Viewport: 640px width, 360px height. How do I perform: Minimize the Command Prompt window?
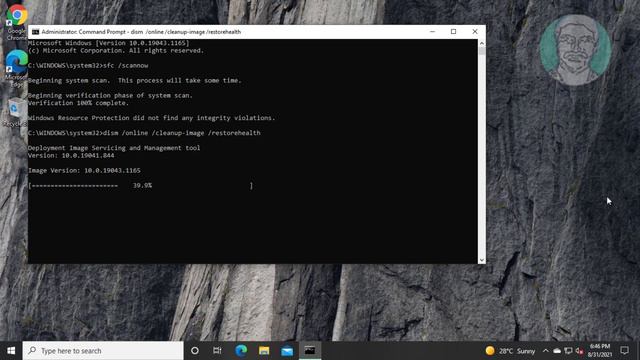(x=432, y=32)
